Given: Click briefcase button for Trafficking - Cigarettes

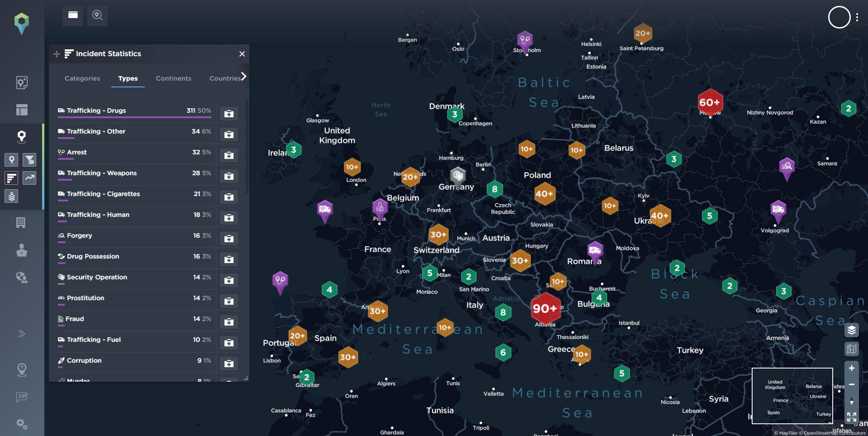Looking at the screenshot, I should click(229, 197).
